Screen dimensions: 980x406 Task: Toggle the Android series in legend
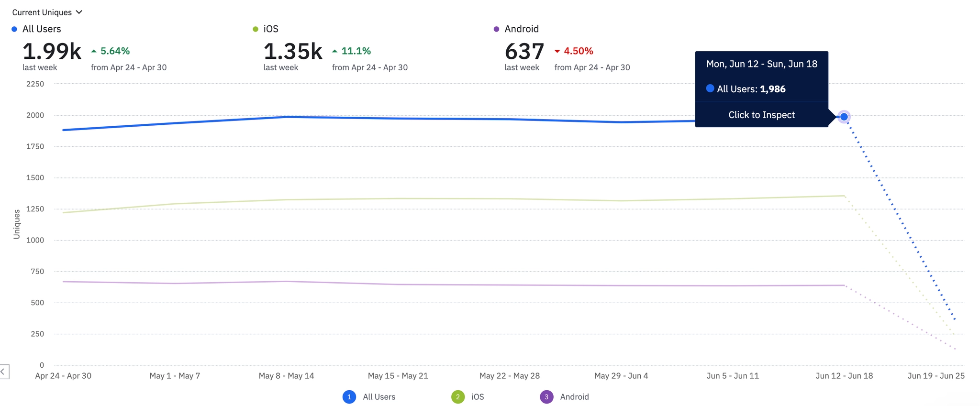574,397
